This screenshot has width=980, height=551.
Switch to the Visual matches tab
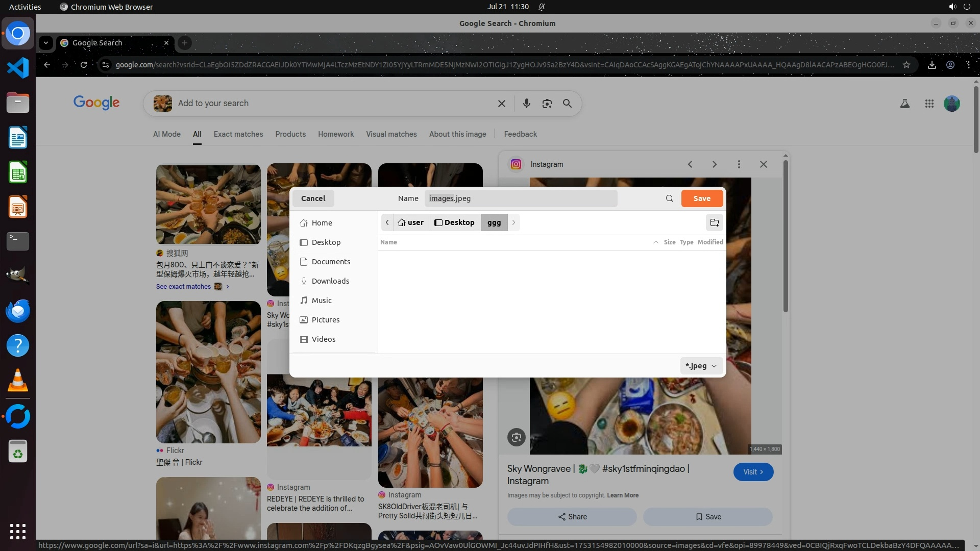pos(391,134)
